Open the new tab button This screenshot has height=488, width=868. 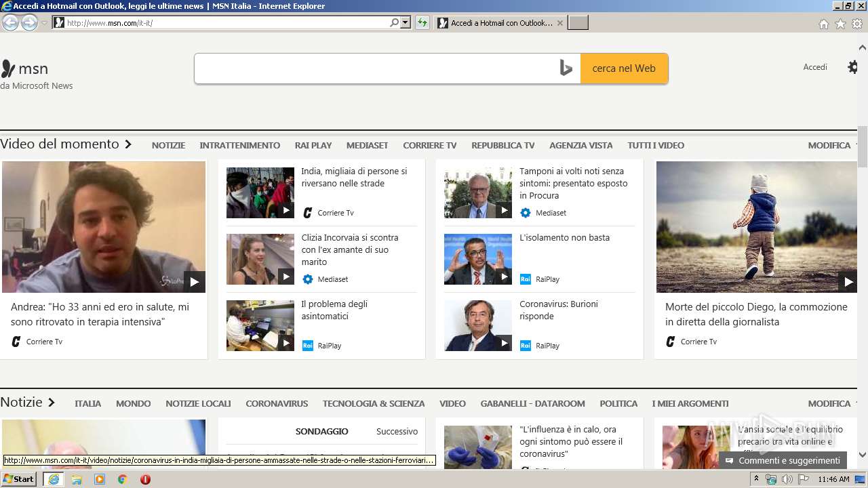[x=578, y=23]
